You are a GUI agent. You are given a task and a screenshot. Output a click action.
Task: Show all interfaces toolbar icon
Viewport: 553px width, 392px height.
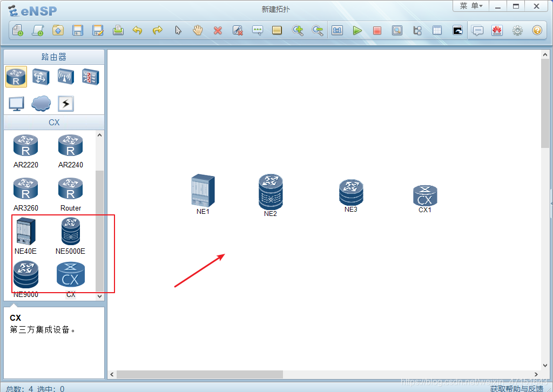point(417,30)
